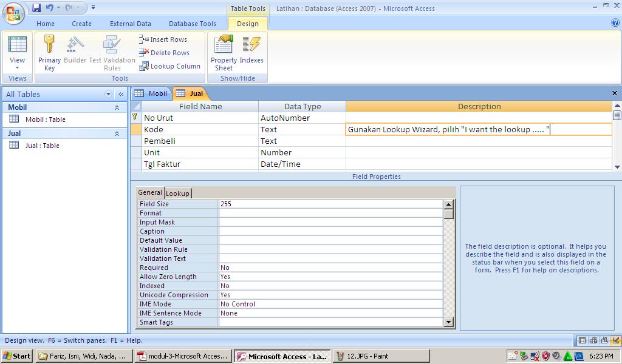This screenshot has width=622, height=364.
Task: Close the Jual table design window
Action: (615, 93)
